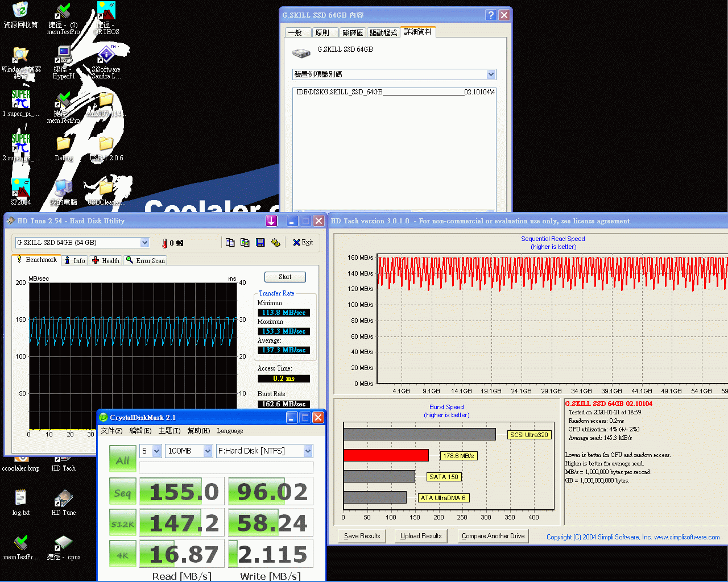Open www.simplisoftware.com link in HD Tach
The height and width of the screenshot is (582, 728).
pos(686,537)
